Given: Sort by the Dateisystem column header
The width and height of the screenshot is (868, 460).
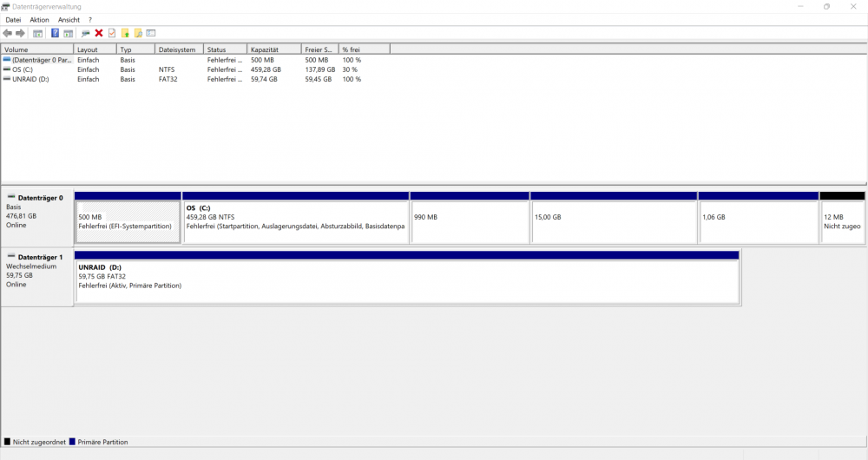Looking at the screenshot, I should pos(180,49).
